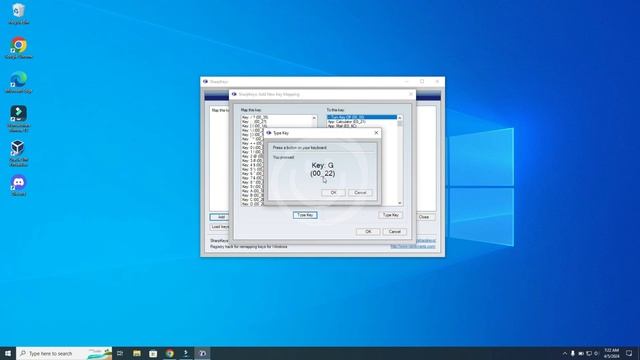640x360 pixels.
Task: Open the notification center
Action: click(x=629, y=353)
